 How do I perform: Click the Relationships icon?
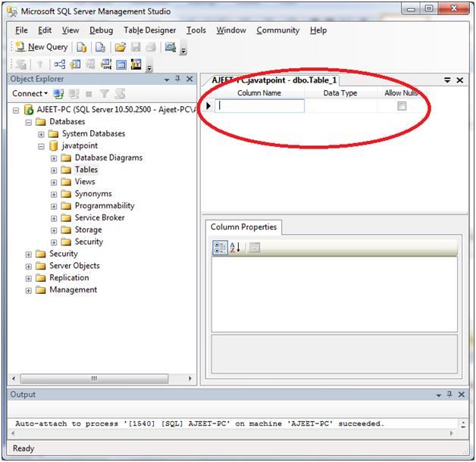[59, 64]
